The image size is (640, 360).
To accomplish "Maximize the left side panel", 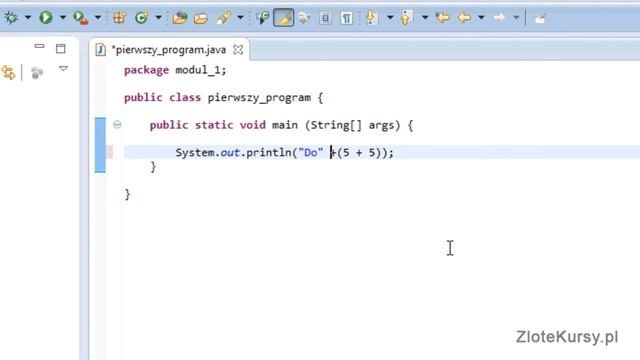I will pos(60,49).
